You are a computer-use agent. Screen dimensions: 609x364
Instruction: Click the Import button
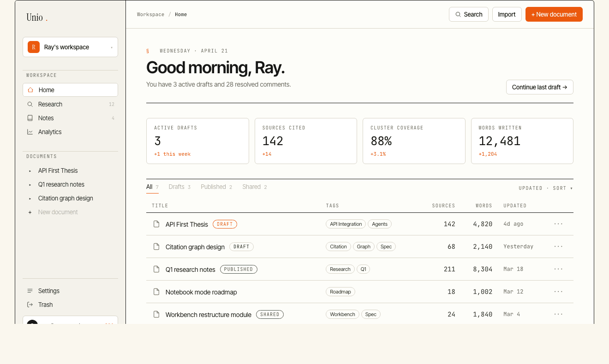click(507, 14)
